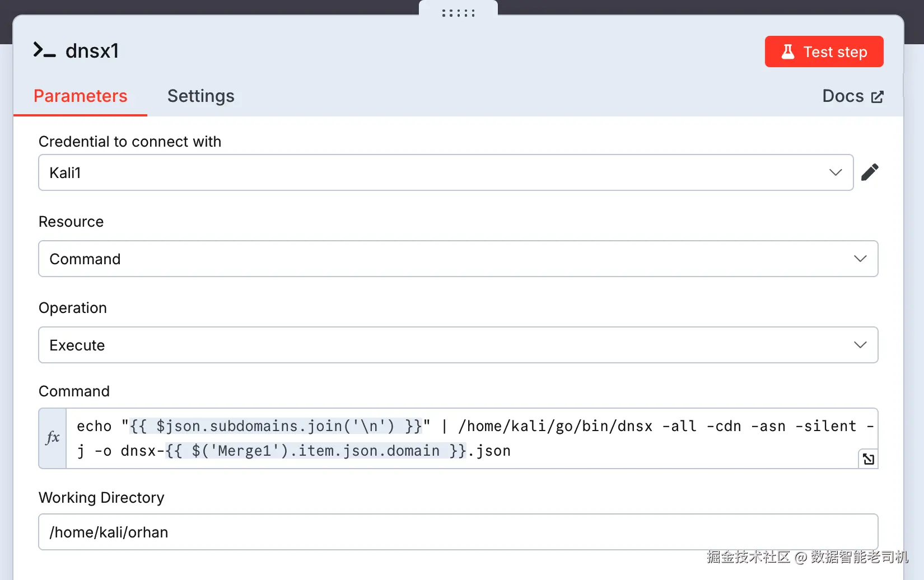Image resolution: width=924 pixels, height=580 pixels.
Task: Click the terminal icon beside dnsx1
Action: 44,50
